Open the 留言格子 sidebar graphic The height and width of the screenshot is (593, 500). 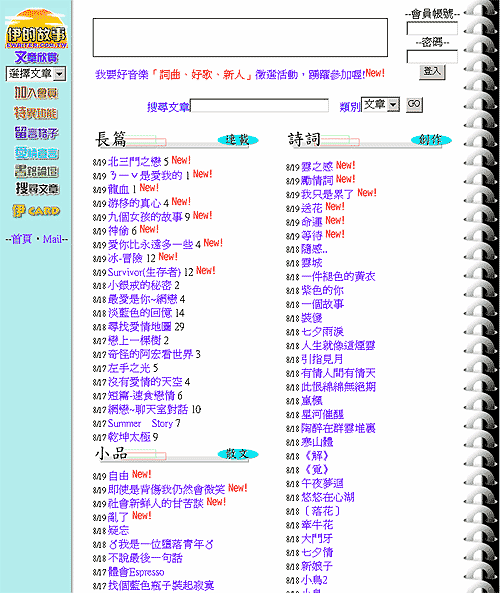pyautogui.click(x=36, y=133)
